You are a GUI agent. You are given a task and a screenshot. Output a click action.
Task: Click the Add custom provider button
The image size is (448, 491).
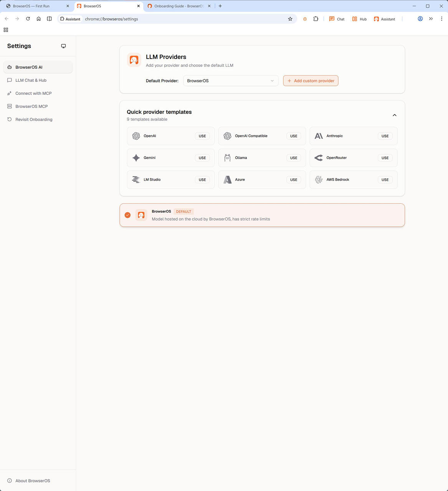tap(311, 81)
